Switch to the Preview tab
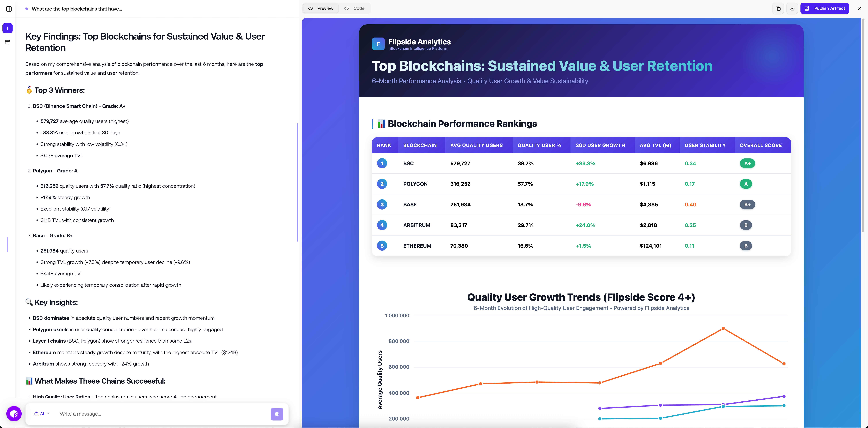Viewport: 868px width, 428px height. (321, 8)
